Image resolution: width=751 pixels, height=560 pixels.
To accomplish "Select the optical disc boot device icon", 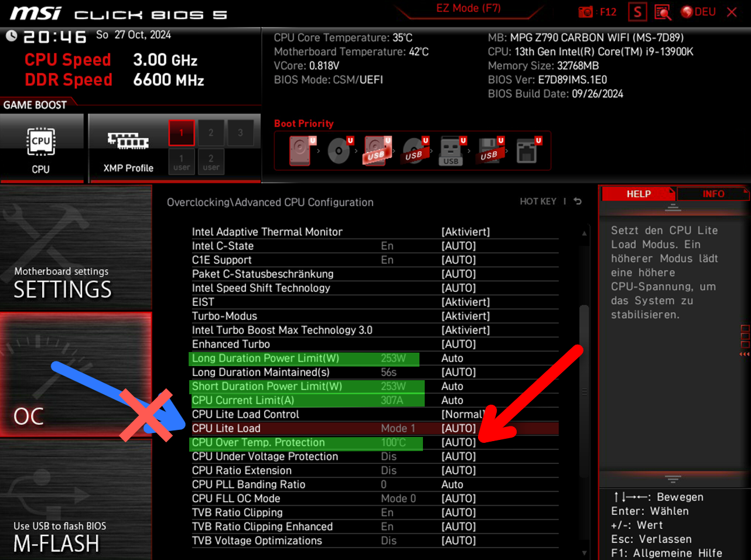I will (x=339, y=151).
